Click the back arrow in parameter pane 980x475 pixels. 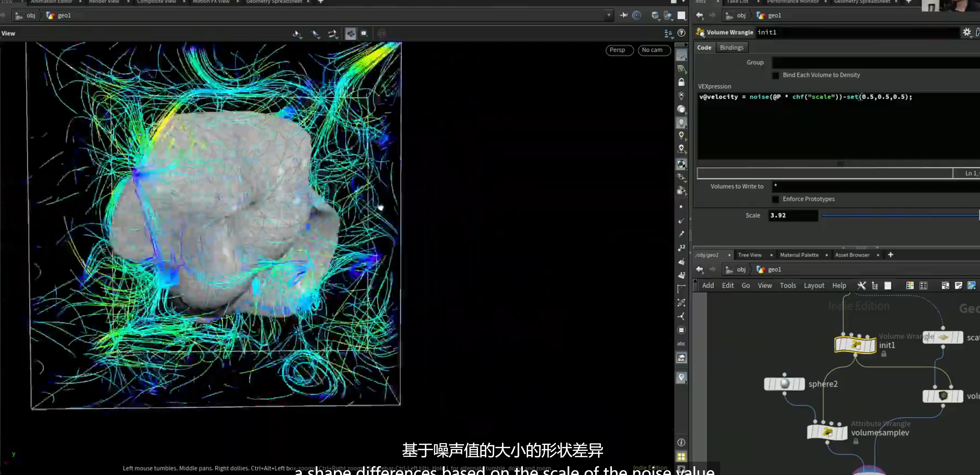tap(700, 16)
